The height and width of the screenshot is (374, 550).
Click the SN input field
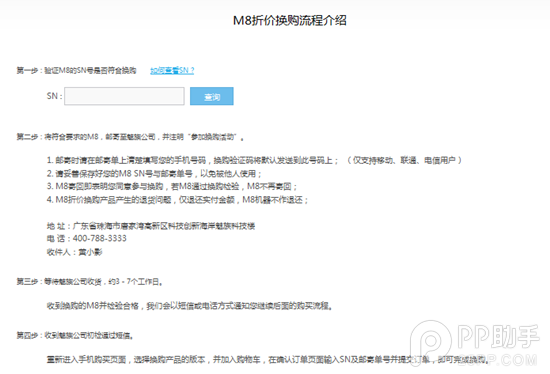click(124, 96)
